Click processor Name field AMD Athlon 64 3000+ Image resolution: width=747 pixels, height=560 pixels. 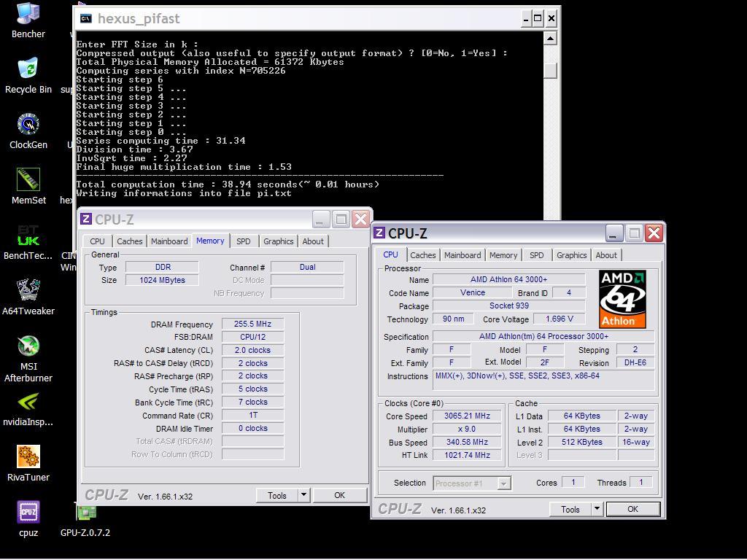coord(508,279)
